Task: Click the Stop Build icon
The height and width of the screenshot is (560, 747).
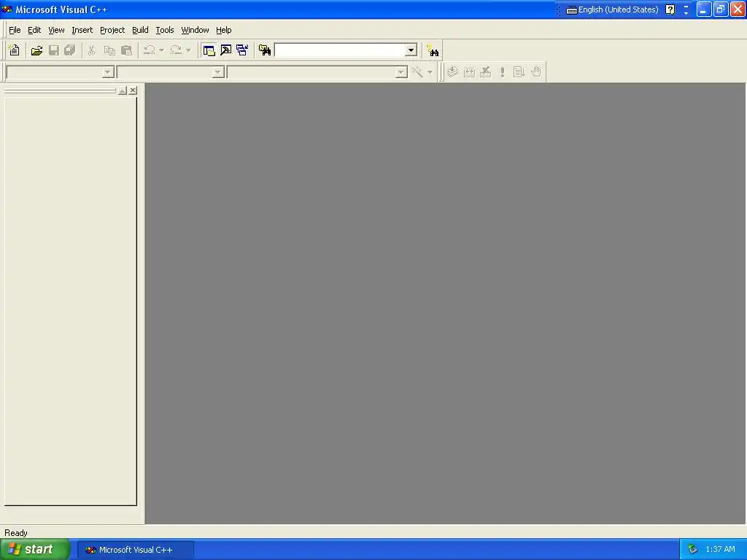Action: (x=485, y=72)
